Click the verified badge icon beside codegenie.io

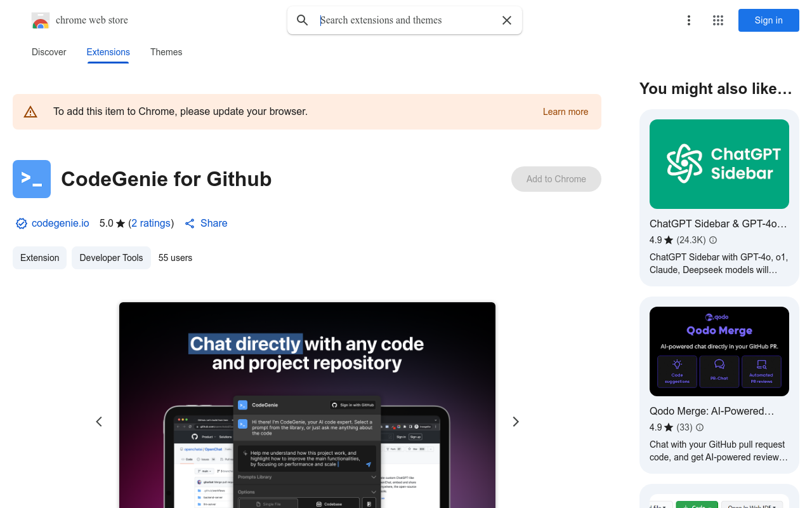22,224
